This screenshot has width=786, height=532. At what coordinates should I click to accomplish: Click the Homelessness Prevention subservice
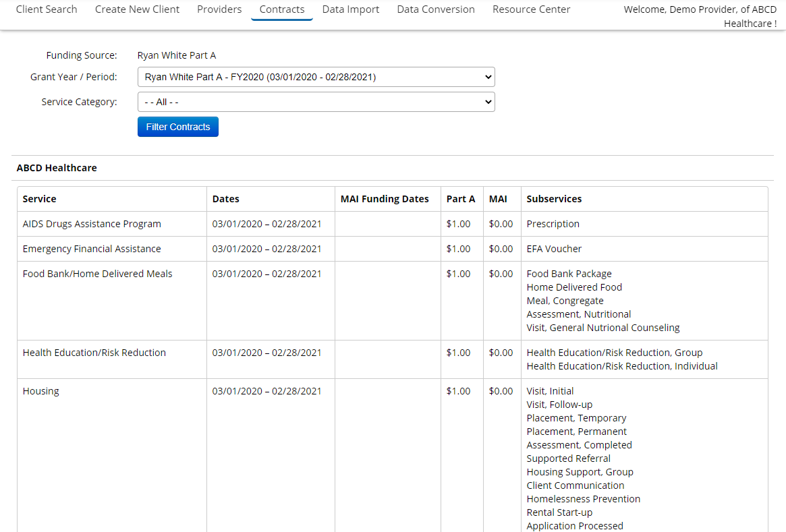[584, 500]
